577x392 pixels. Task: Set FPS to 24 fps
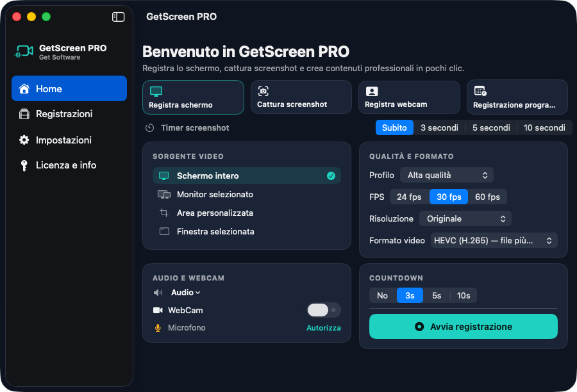tap(409, 197)
